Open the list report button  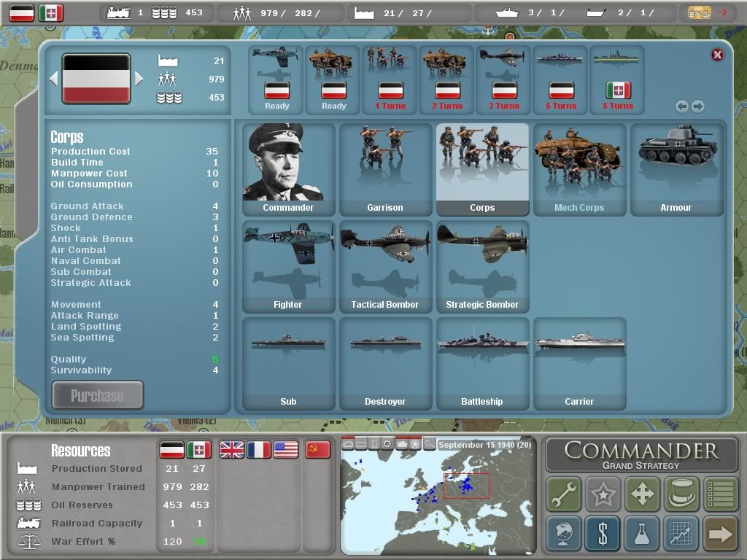click(720, 494)
